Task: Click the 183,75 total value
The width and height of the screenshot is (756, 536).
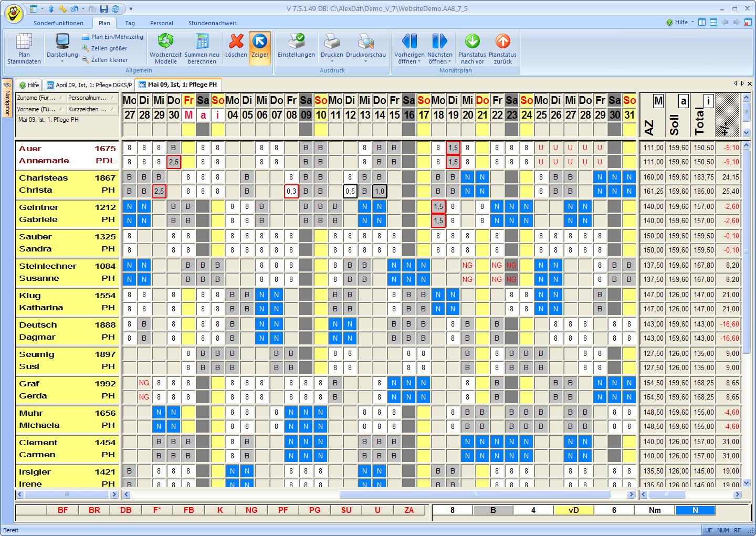Action: coord(702,177)
